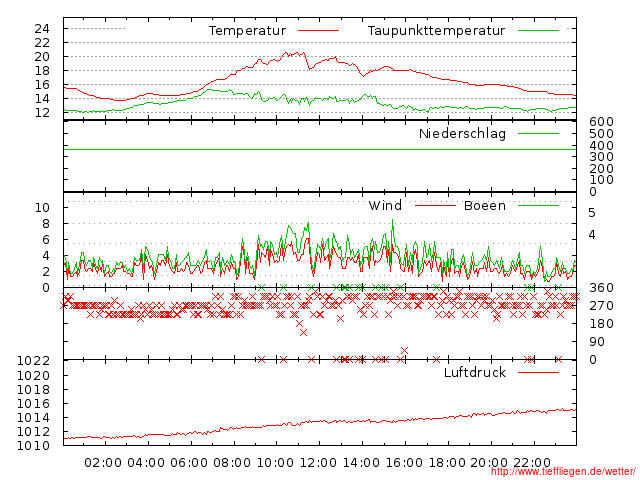The width and height of the screenshot is (640, 480).
Task: Select the 12:00 time axis label
Action: click(318, 463)
